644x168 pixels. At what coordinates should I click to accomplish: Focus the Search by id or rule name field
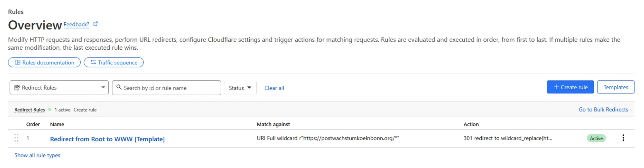coord(166,88)
